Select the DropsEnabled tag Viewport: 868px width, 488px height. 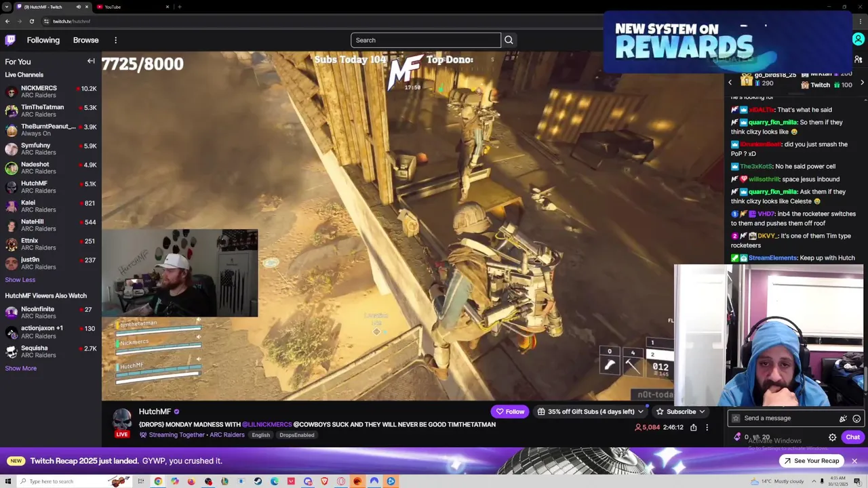tap(297, 435)
